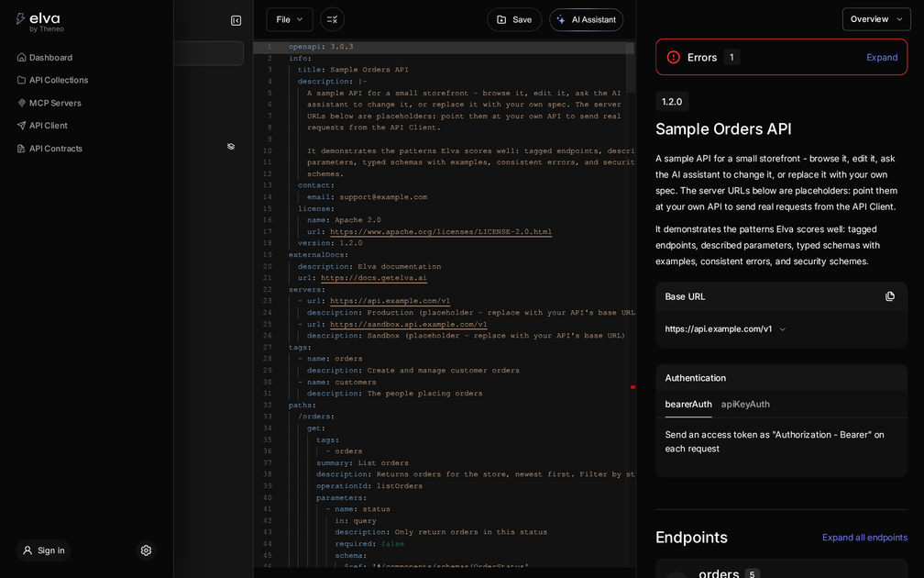Open the API Client section
This screenshot has width=924, height=578.
(x=42, y=126)
